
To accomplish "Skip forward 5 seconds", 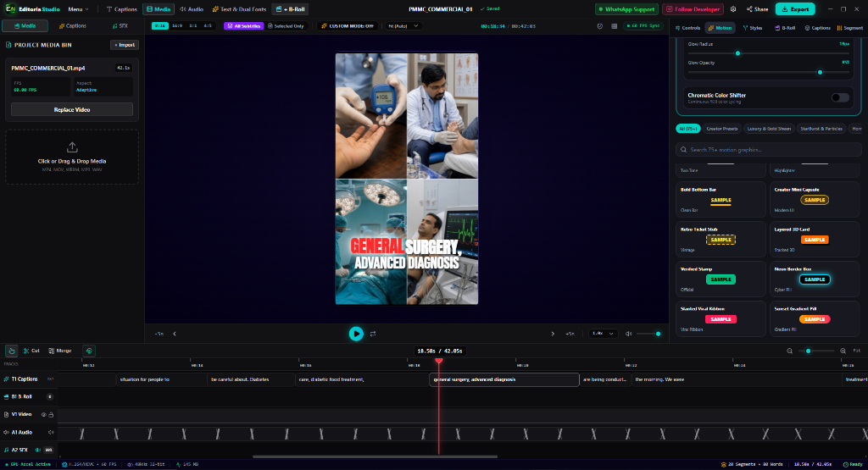I will click(x=570, y=334).
